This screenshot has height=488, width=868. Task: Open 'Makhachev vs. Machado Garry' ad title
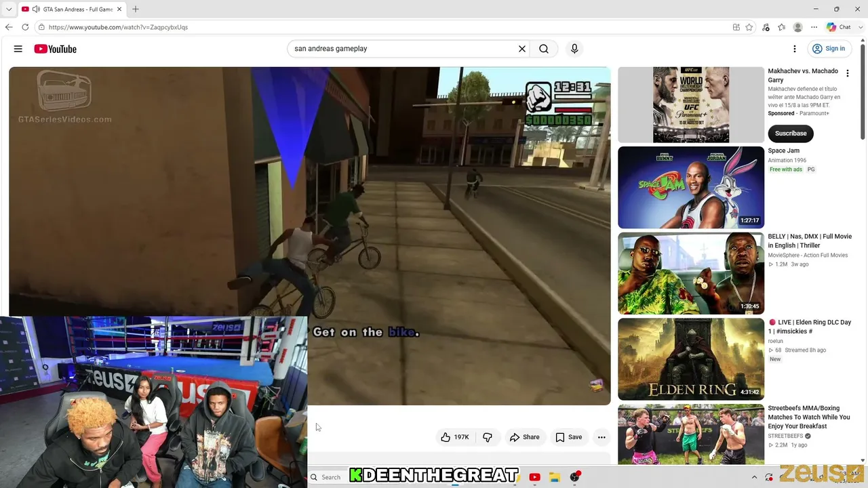[x=803, y=75]
